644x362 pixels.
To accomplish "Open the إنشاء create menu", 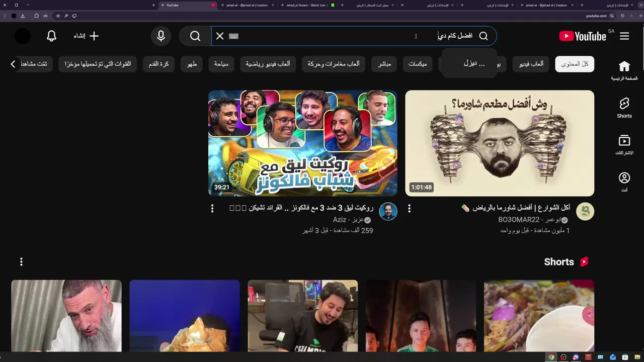I will (87, 36).
